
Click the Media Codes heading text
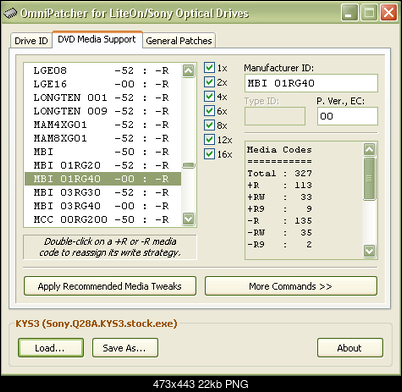coord(279,150)
